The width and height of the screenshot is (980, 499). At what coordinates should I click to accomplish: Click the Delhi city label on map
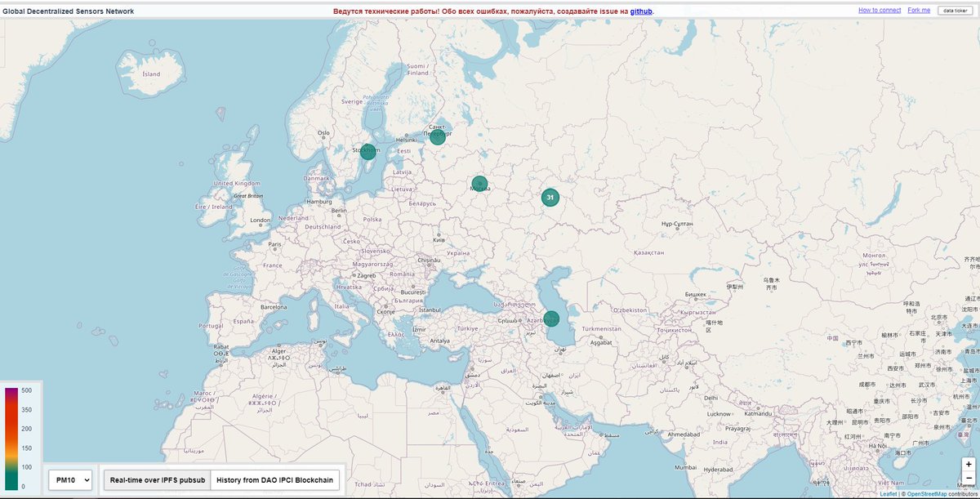pos(712,398)
